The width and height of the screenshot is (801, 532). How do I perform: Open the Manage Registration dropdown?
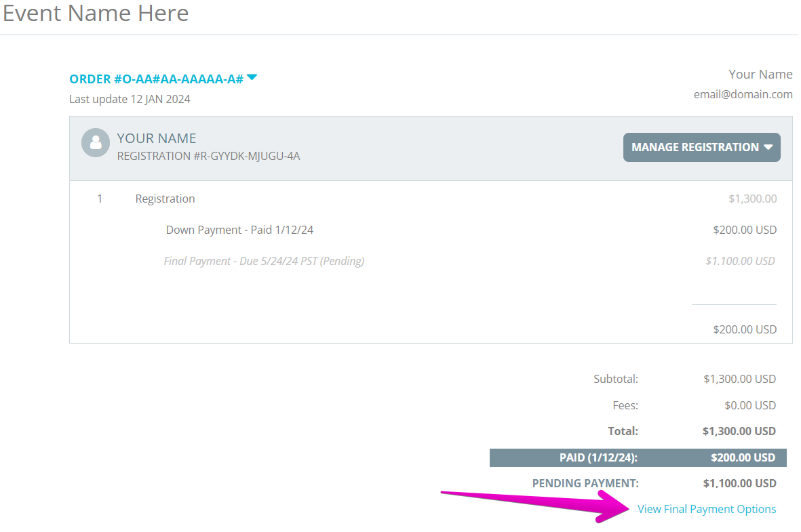[x=701, y=148]
